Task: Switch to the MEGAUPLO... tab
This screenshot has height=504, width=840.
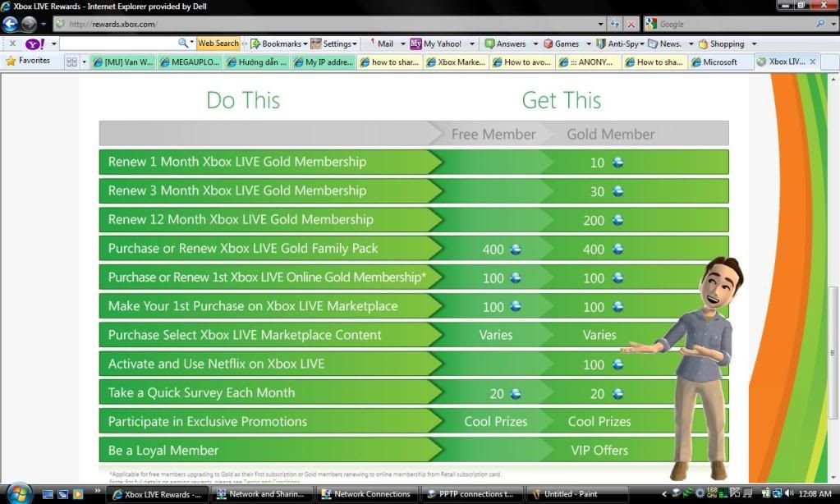Action: [x=190, y=62]
